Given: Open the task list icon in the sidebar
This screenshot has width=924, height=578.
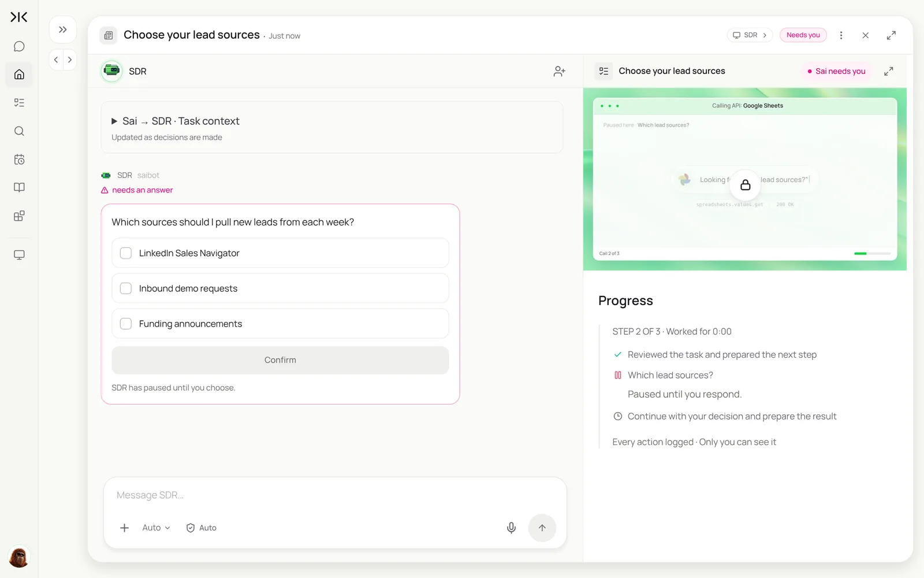Looking at the screenshot, I should coord(19,103).
